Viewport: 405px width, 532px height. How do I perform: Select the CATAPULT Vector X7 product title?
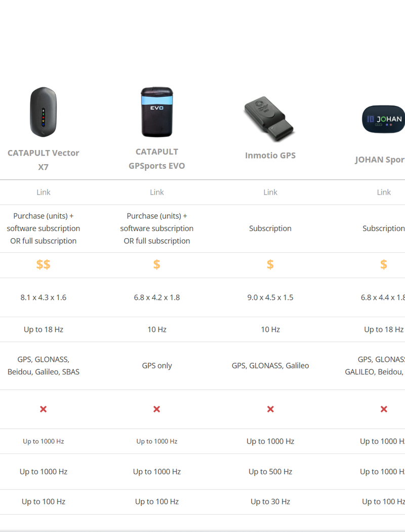(43, 160)
